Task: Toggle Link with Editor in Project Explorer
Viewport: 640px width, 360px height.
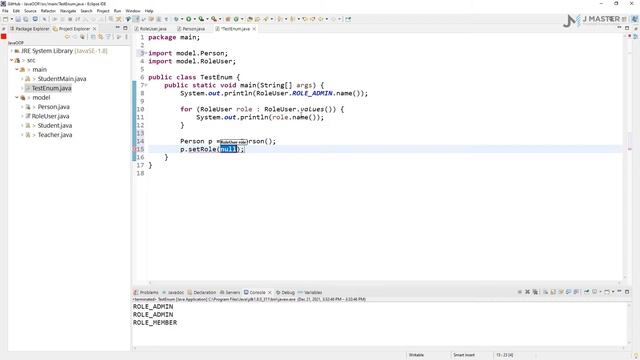Action: [x=100, y=37]
